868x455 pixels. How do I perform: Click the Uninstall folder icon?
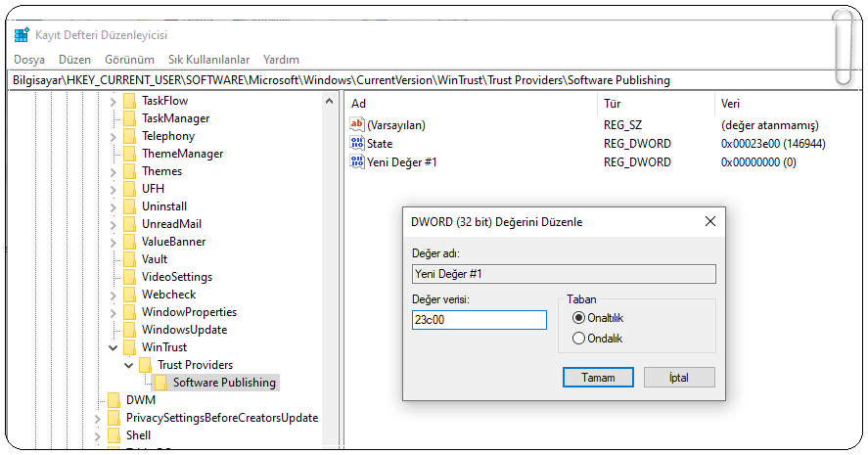[x=129, y=206]
